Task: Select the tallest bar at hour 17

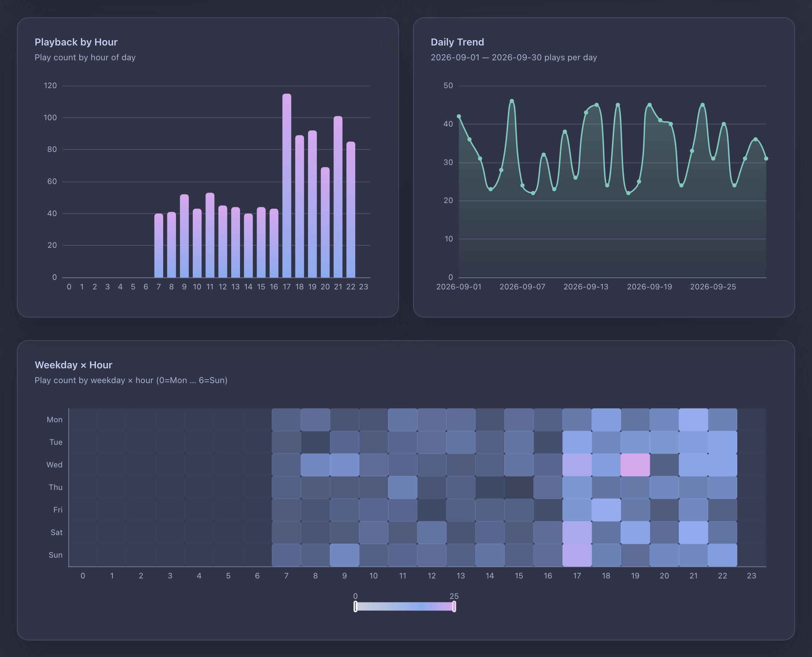Action: tap(287, 185)
